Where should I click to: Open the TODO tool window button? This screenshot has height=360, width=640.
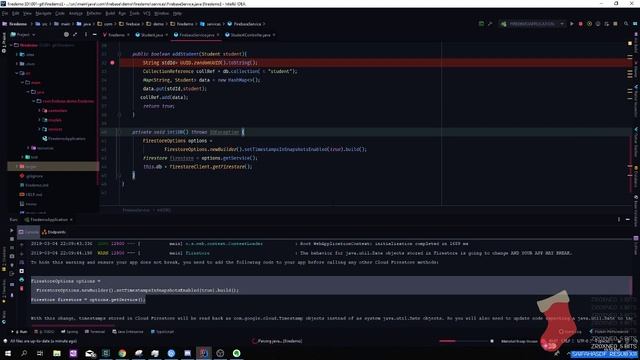click(x=44, y=332)
